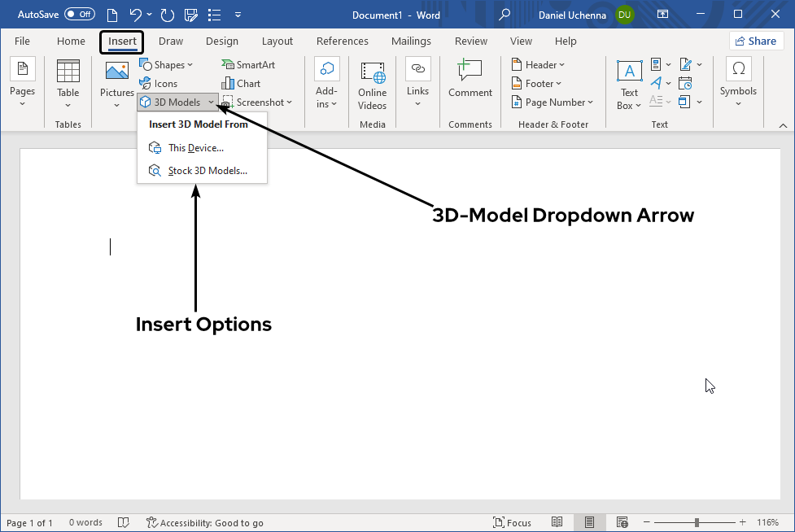Toggle the AutoSave switch
795x532 pixels.
80,14
